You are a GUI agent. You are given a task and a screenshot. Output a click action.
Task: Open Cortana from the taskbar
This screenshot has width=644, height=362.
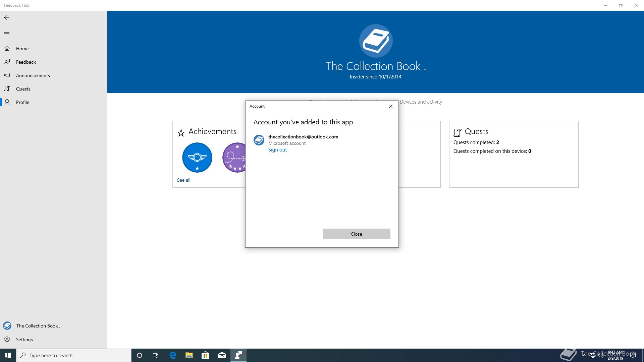tap(140, 355)
